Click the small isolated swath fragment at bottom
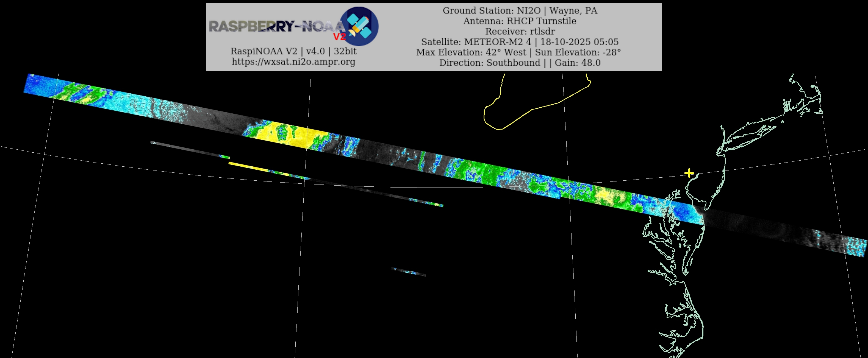Screen dimensions: 868x358 point(409,272)
